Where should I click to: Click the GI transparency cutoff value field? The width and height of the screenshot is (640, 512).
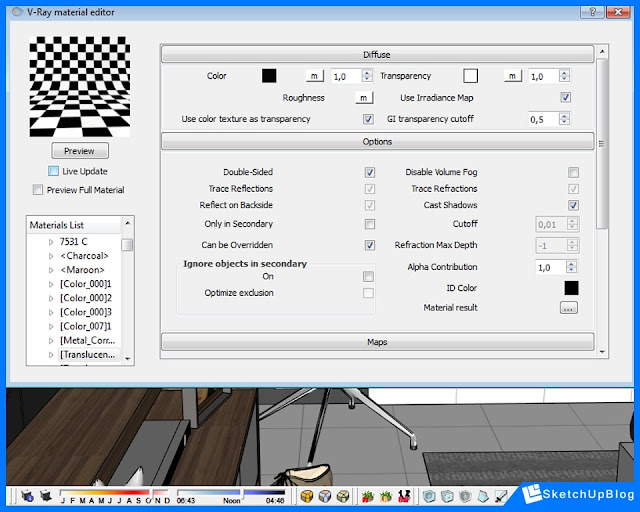click(x=544, y=119)
